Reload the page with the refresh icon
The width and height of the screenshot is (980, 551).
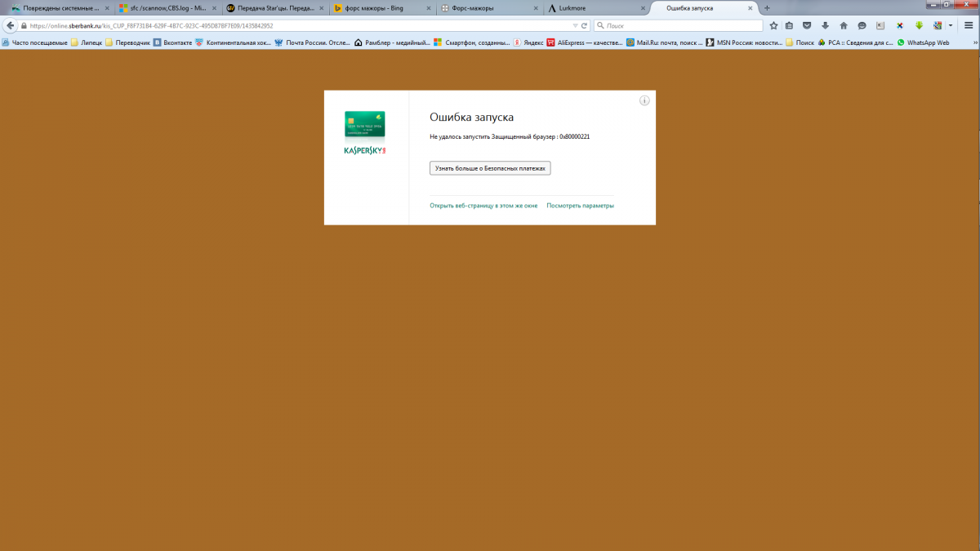coord(585,25)
